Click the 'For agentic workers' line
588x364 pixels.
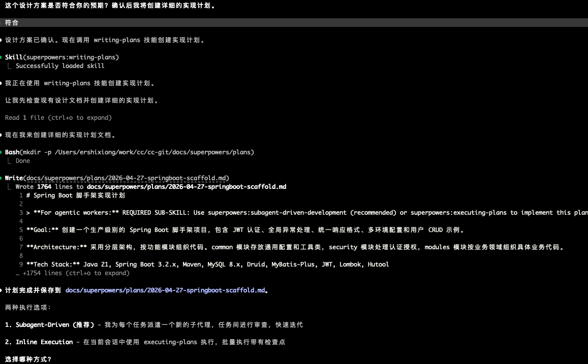point(307,213)
